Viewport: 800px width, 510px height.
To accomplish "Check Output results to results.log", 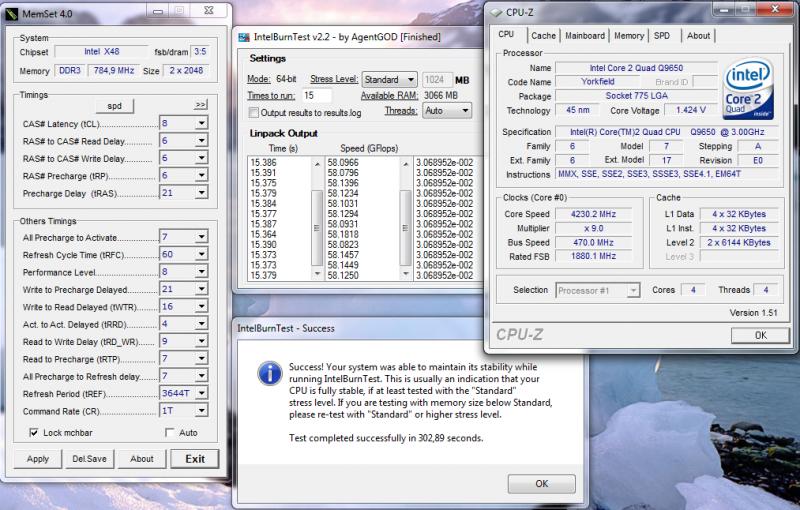I will tap(253, 113).
